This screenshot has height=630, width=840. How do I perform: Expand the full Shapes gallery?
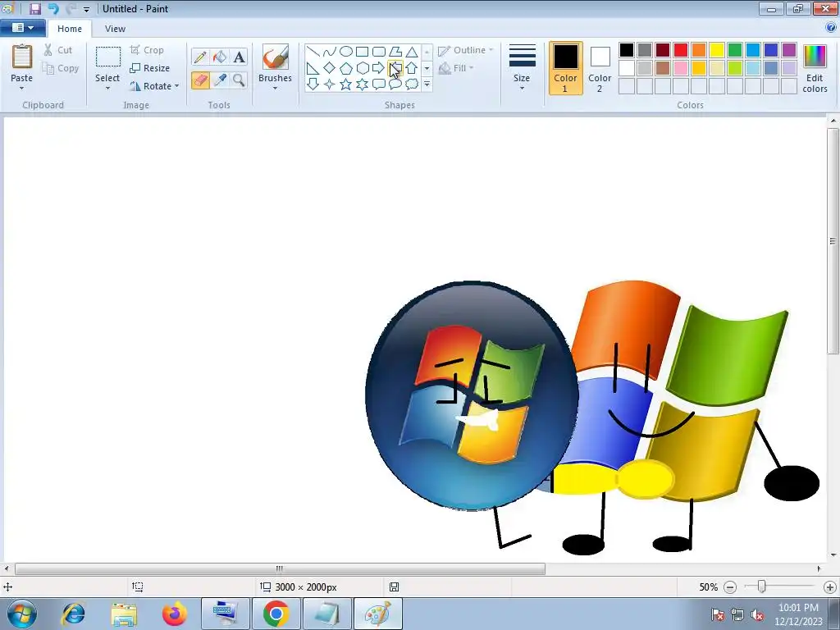pos(427,84)
